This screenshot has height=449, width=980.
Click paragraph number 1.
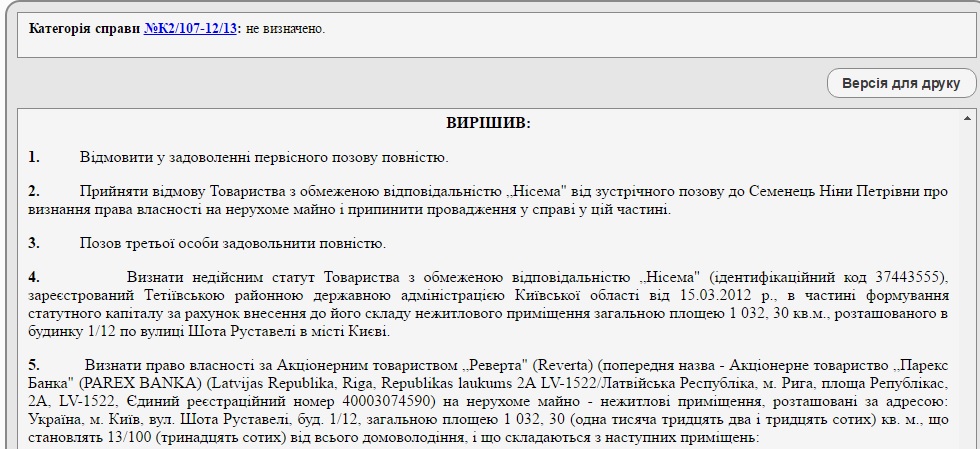coord(34,157)
